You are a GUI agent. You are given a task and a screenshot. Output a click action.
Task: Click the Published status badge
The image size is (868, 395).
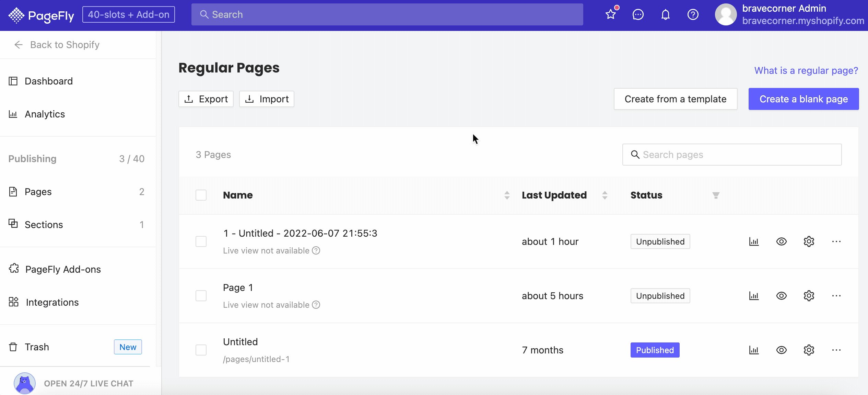pos(655,350)
